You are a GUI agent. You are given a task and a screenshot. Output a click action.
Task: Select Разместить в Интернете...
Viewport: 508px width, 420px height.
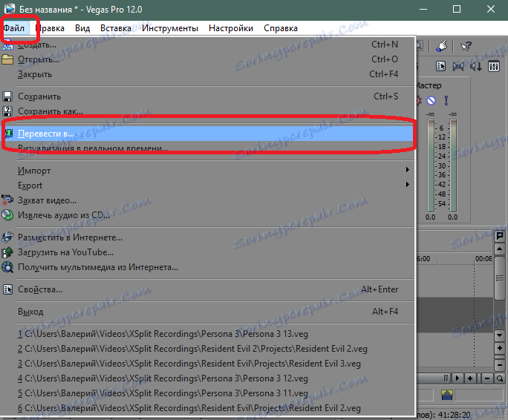point(208,237)
